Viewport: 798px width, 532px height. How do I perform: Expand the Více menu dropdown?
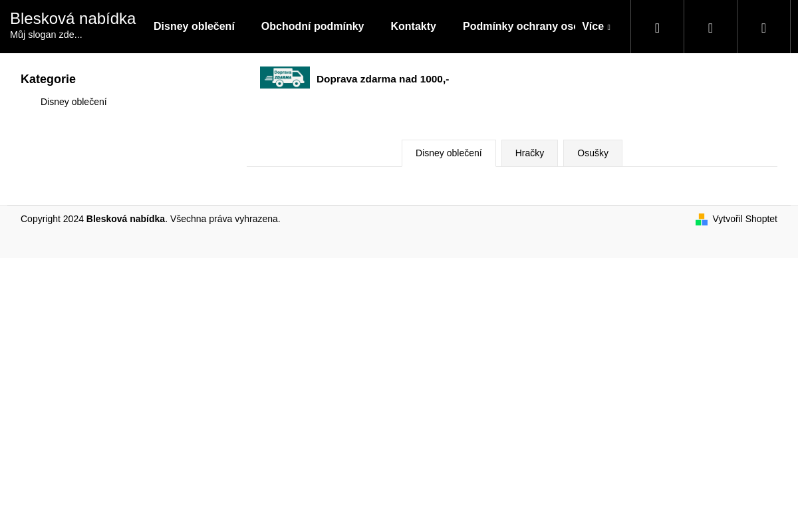pyautogui.click(x=595, y=27)
